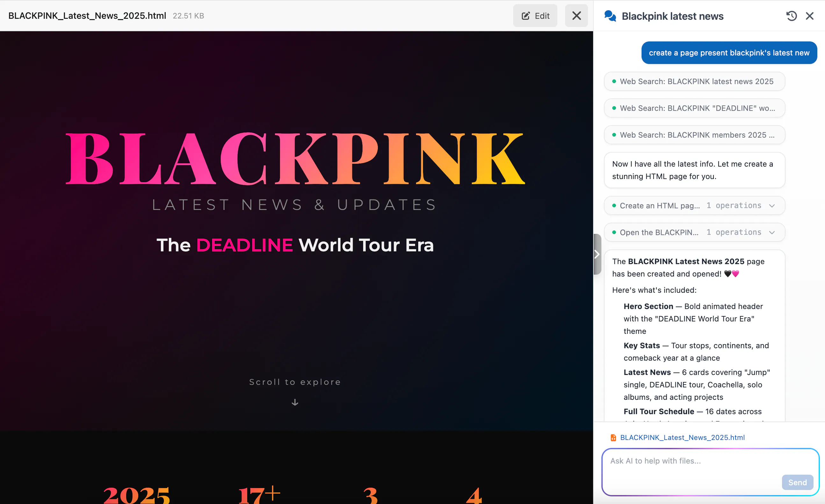Click 'Blackpink latest news' panel title

(672, 16)
